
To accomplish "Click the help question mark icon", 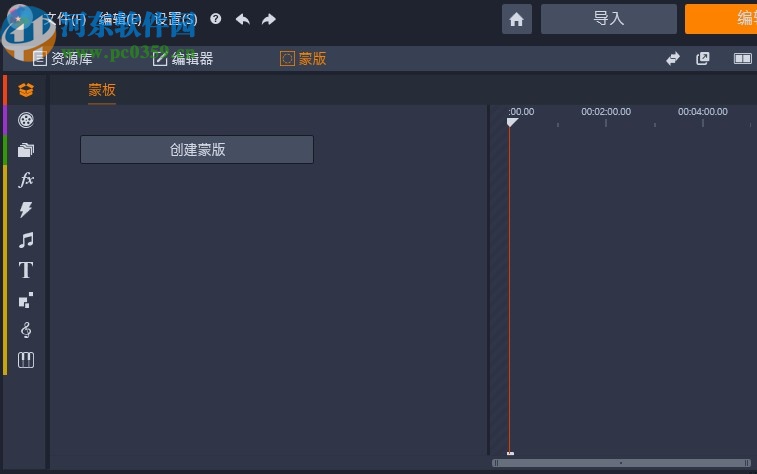I will (x=216, y=19).
